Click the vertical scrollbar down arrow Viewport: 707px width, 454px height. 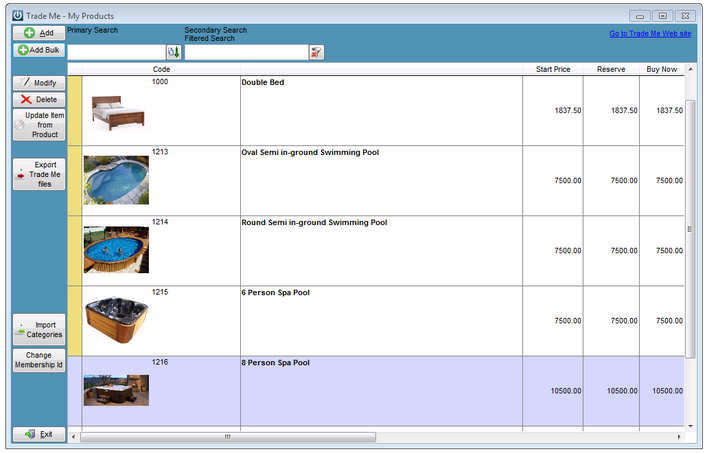coord(690,426)
